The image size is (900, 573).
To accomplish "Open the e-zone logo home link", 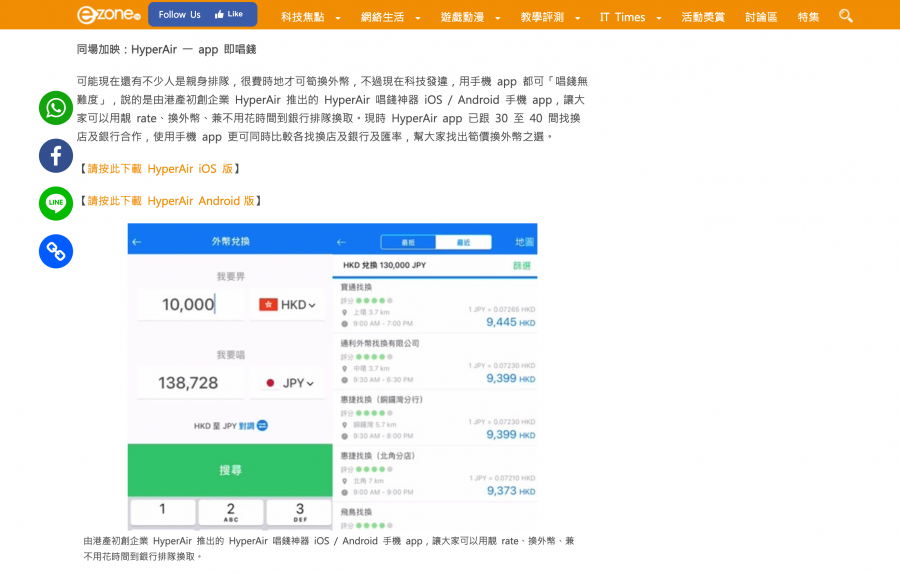I will tap(108, 14).
